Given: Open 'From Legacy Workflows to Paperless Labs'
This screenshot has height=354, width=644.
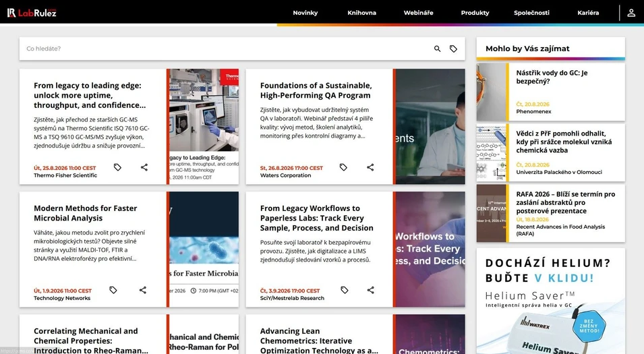Looking at the screenshot, I should coord(317,218).
